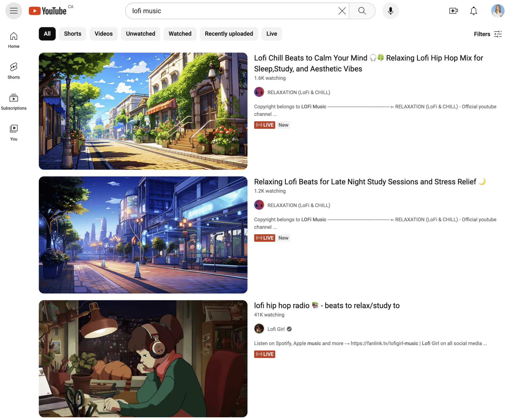This screenshot has height=420, width=515.
Task: Select the Watched filter chip
Action: coord(180,34)
